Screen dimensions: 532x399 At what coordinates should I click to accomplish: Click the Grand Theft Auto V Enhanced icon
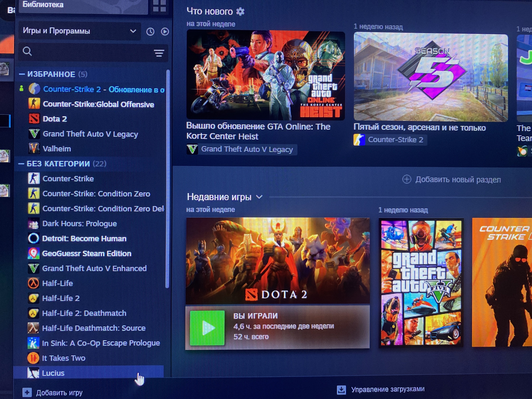33,268
